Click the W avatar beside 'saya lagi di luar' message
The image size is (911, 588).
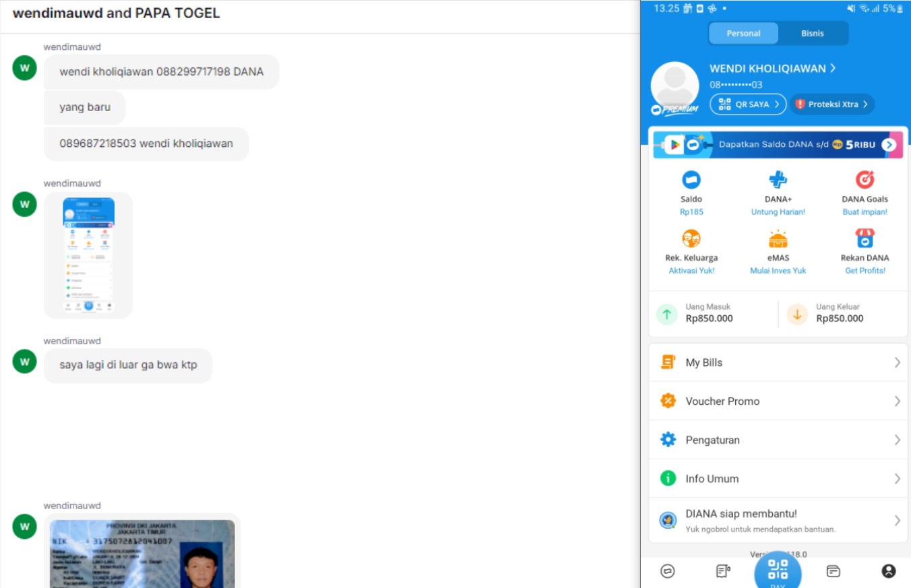24,361
